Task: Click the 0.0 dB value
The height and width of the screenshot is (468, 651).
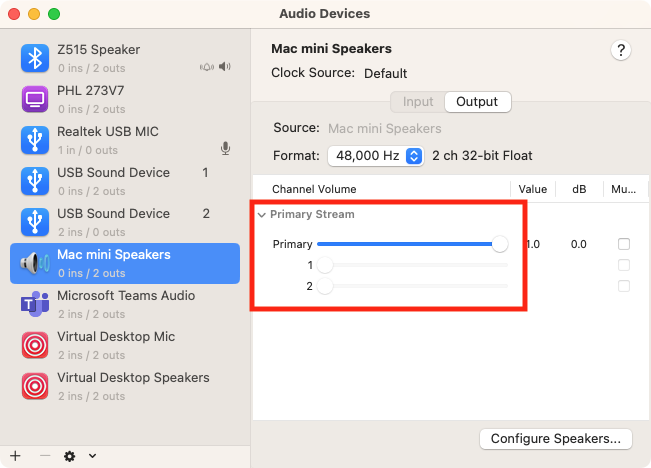Action: pos(578,244)
